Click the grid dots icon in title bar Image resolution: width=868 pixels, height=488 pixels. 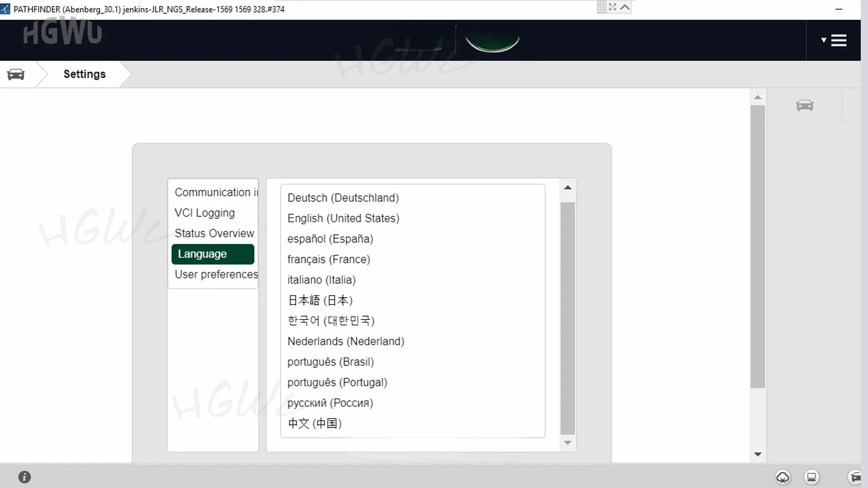pyautogui.click(x=601, y=7)
